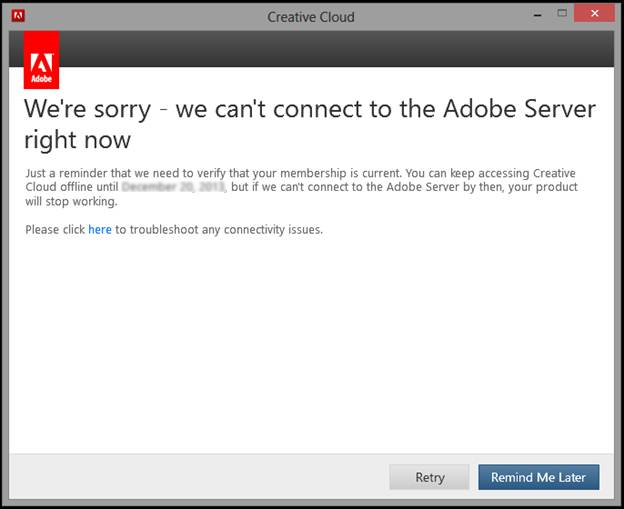Choose Remind Me Later
The height and width of the screenshot is (509, 624).
[x=538, y=477]
